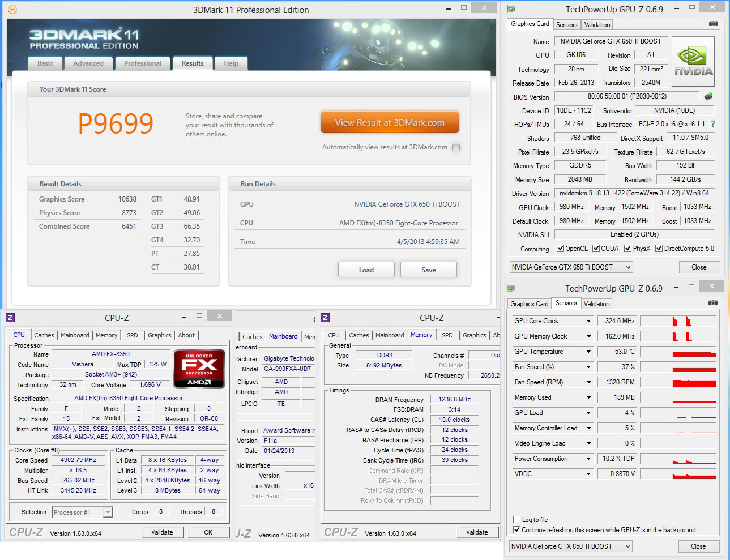Click the AMD FX processor logo
Image resolution: width=730 pixels, height=560 pixels.
point(199,369)
